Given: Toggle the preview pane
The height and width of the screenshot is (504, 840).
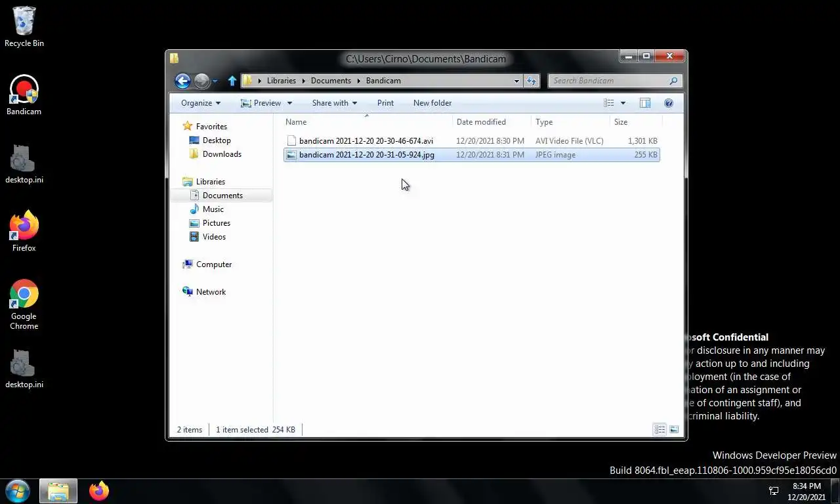Looking at the screenshot, I should point(645,103).
